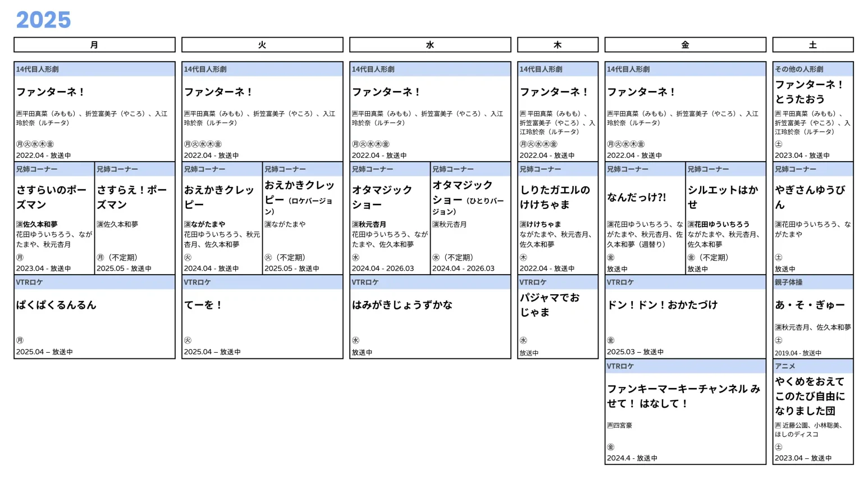Click the voice icon beside 近藤公園
This screenshot has height=479, width=868.
pyautogui.click(x=778, y=426)
